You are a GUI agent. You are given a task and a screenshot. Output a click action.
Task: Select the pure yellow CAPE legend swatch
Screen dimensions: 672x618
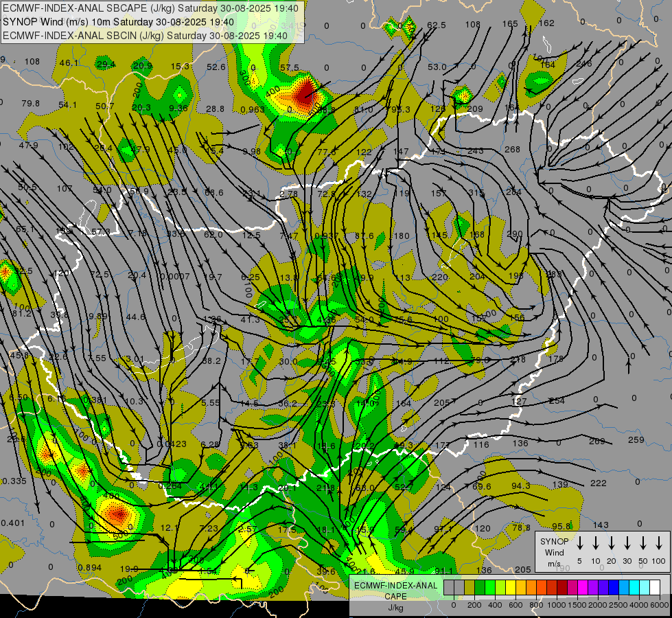pos(511,588)
